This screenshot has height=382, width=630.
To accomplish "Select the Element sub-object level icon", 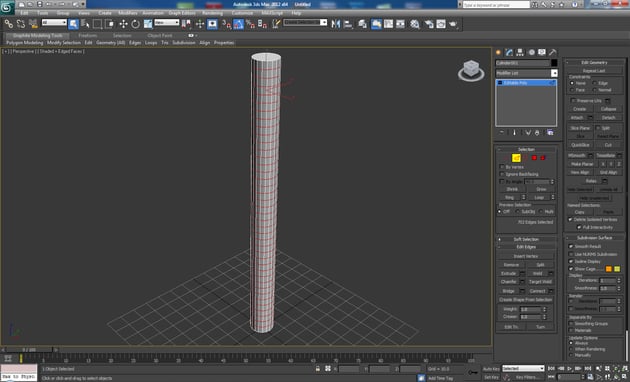I will click(x=543, y=158).
